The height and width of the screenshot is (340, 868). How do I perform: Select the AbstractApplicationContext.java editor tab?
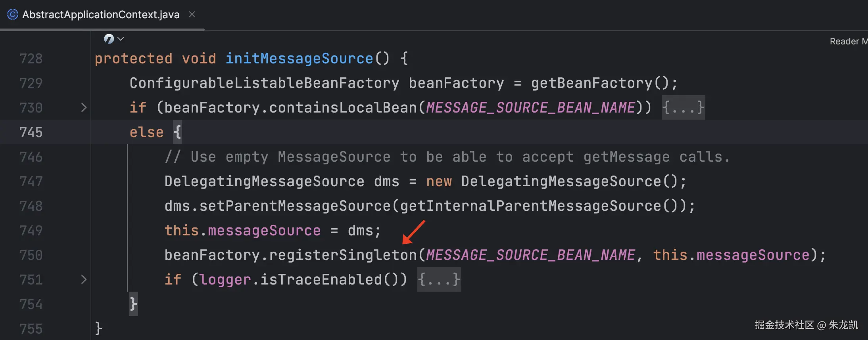click(101, 15)
